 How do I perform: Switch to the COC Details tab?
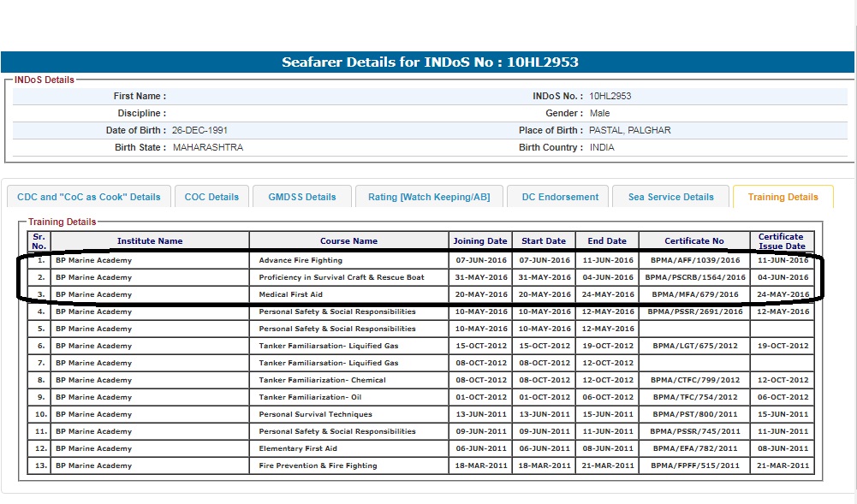coord(211,197)
